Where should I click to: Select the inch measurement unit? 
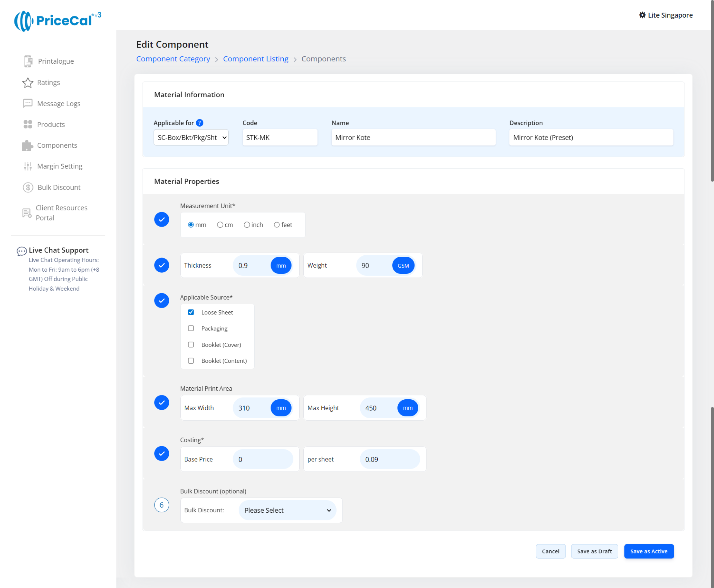247,225
